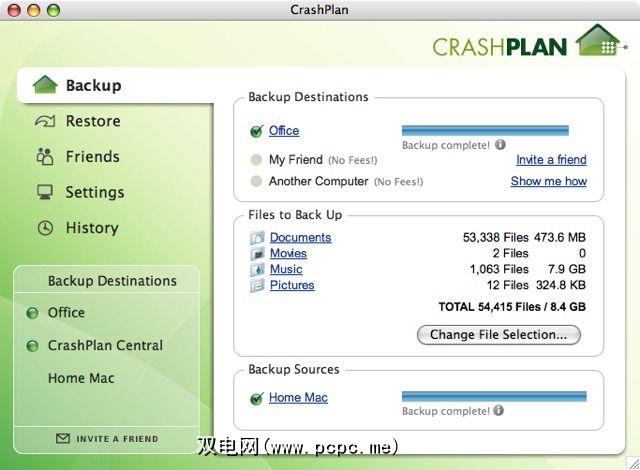Click green status dot beside sidebar Office
640x470 pixels.
[x=32, y=313]
